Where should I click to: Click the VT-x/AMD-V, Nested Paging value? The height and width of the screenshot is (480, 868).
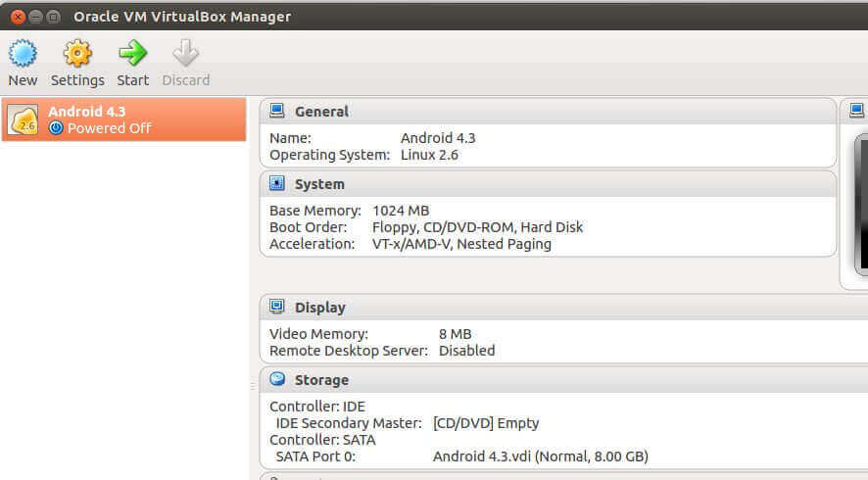tap(461, 244)
